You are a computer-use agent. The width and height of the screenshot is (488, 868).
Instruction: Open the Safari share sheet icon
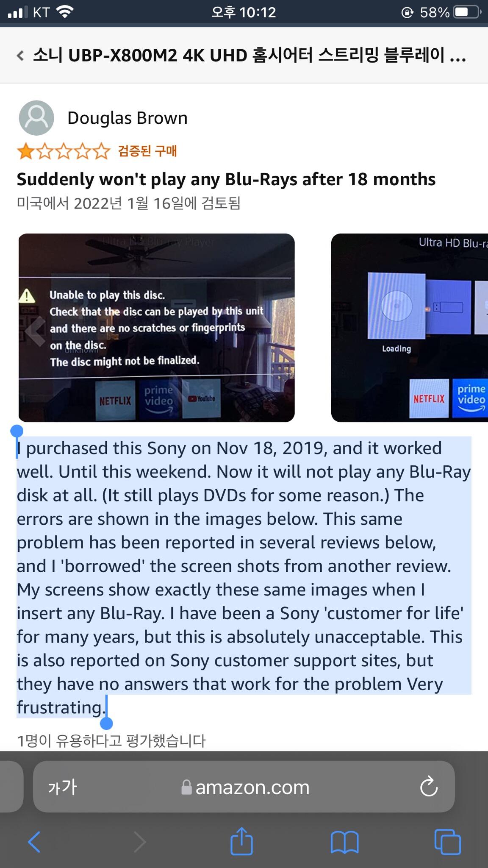pyautogui.click(x=241, y=841)
